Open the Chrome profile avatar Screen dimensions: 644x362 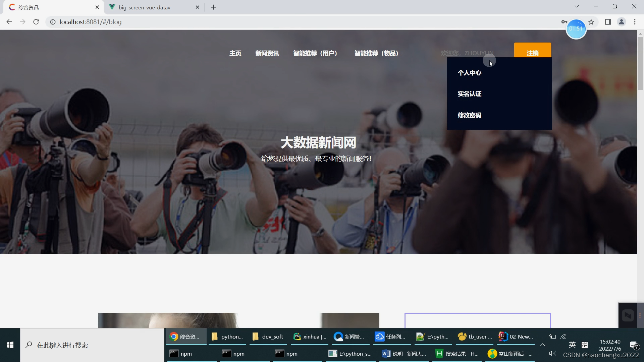pyautogui.click(x=622, y=22)
